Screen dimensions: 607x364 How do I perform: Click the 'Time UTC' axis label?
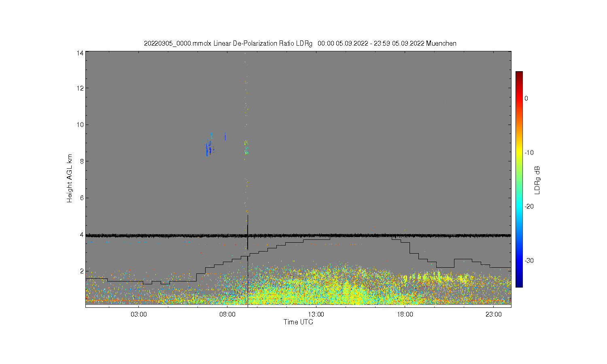click(x=298, y=322)
